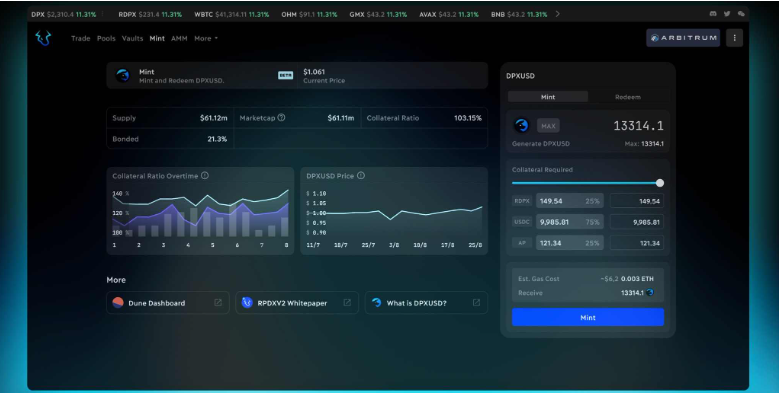Click the $1.061 Current Price value
The height and width of the screenshot is (394, 781).
(x=314, y=72)
